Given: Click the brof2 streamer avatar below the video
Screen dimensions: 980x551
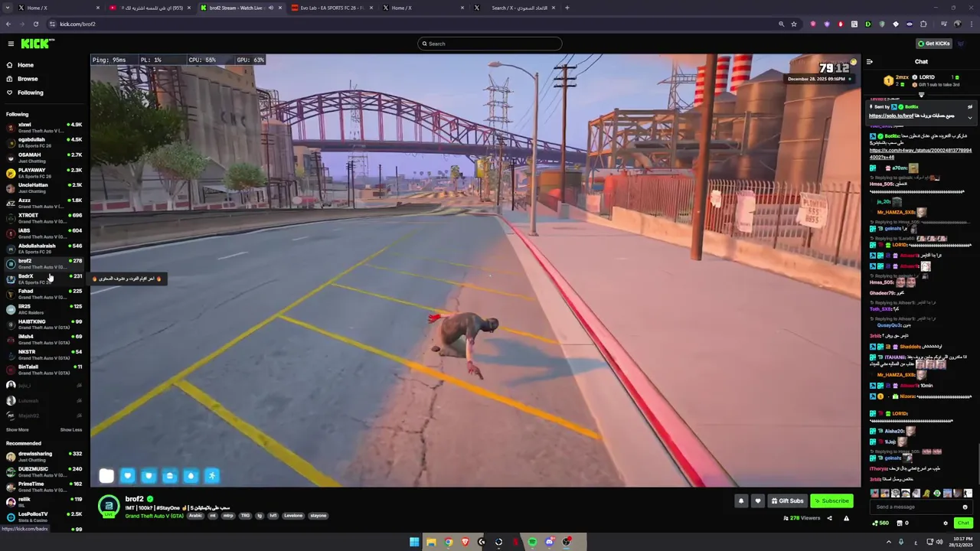Looking at the screenshot, I should (x=109, y=506).
